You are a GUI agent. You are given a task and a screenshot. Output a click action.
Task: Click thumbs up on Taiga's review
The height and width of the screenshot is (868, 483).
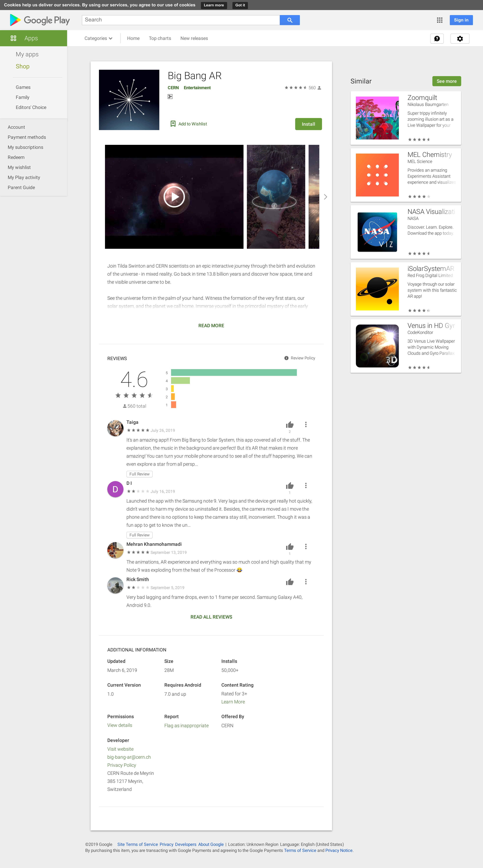[x=289, y=425]
